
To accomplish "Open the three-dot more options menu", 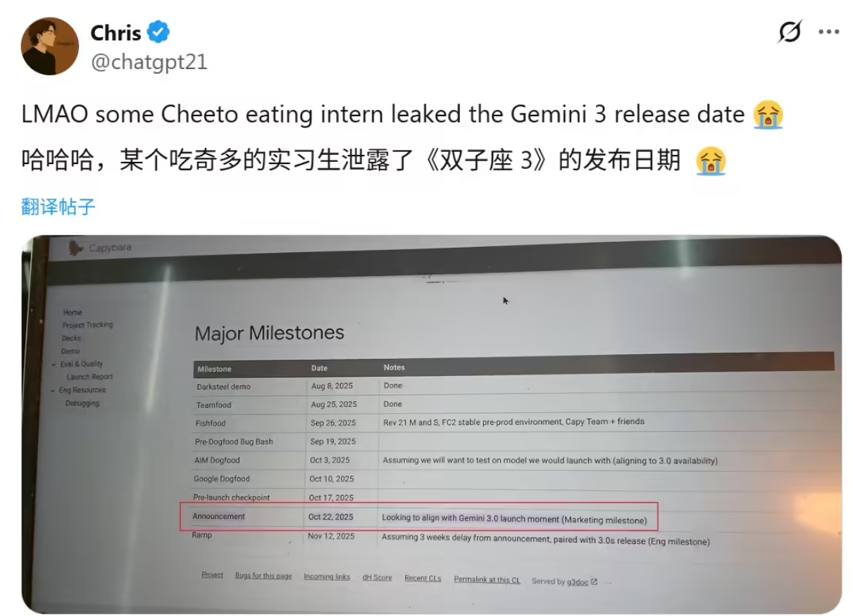I will tap(829, 32).
